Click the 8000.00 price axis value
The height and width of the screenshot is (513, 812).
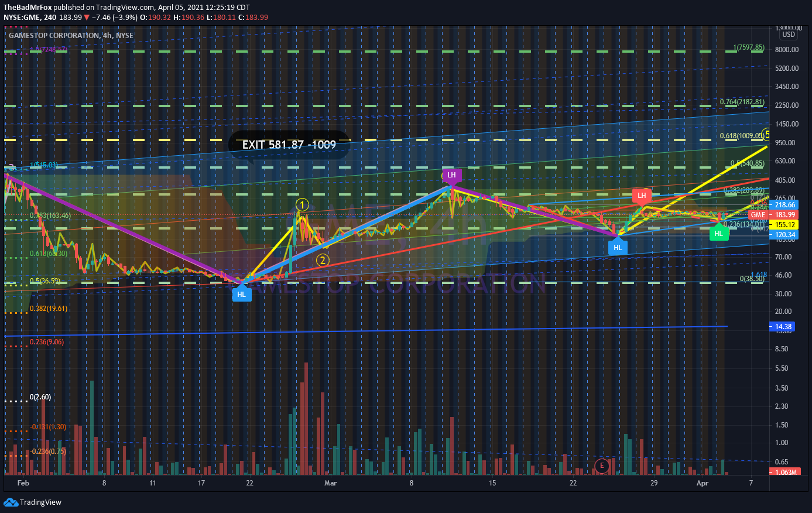pyautogui.click(x=787, y=50)
